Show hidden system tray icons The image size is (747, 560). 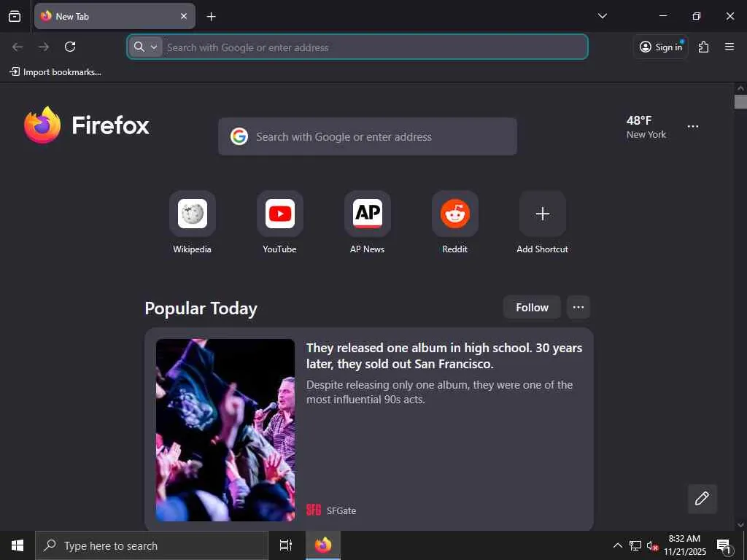pyautogui.click(x=617, y=545)
